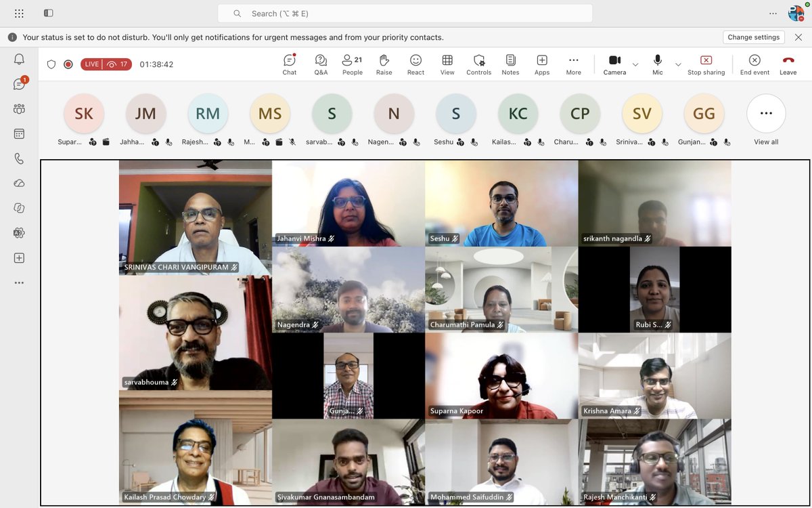812x508 pixels.
Task: Open the translator gear app in sidebar
Action: (x=19, y=233)
